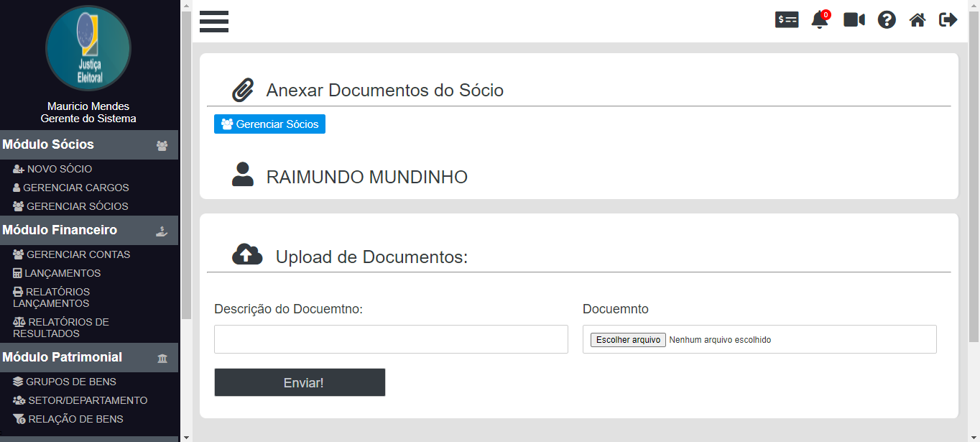Select GERENCIAR CARGOS menu item
This screenshot has height=442, width=980.
coord(75,188)
